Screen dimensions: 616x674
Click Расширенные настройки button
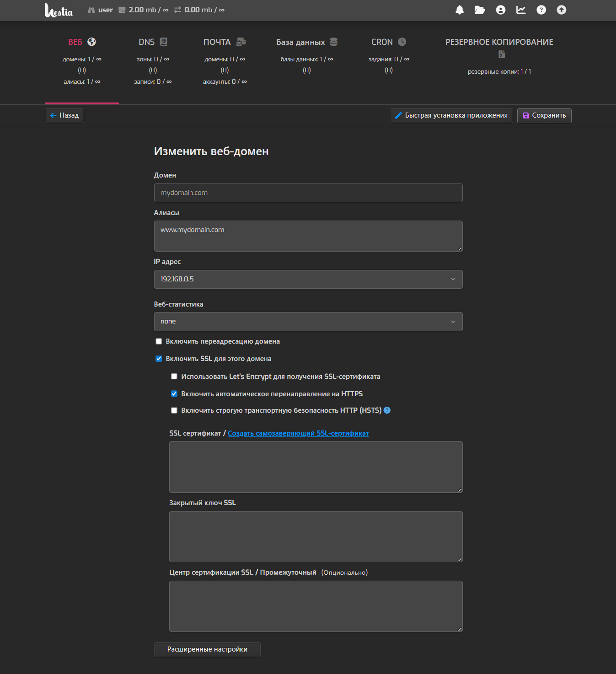coord(207,649)
